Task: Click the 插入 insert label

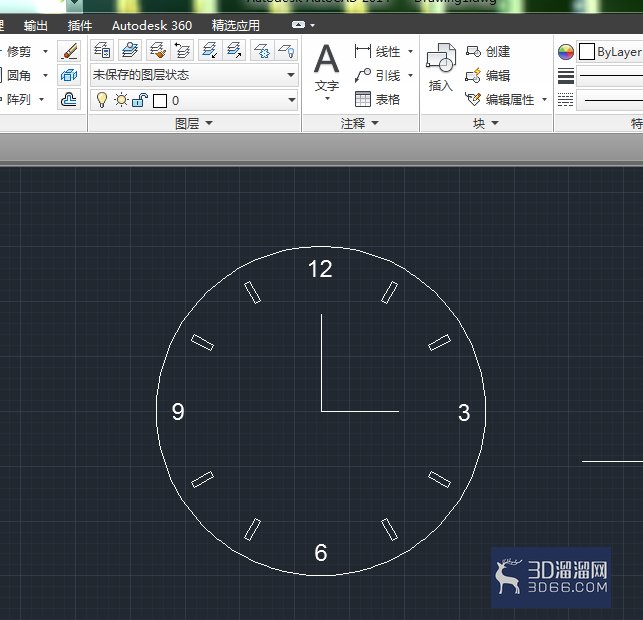Action: tap(441, 86)
